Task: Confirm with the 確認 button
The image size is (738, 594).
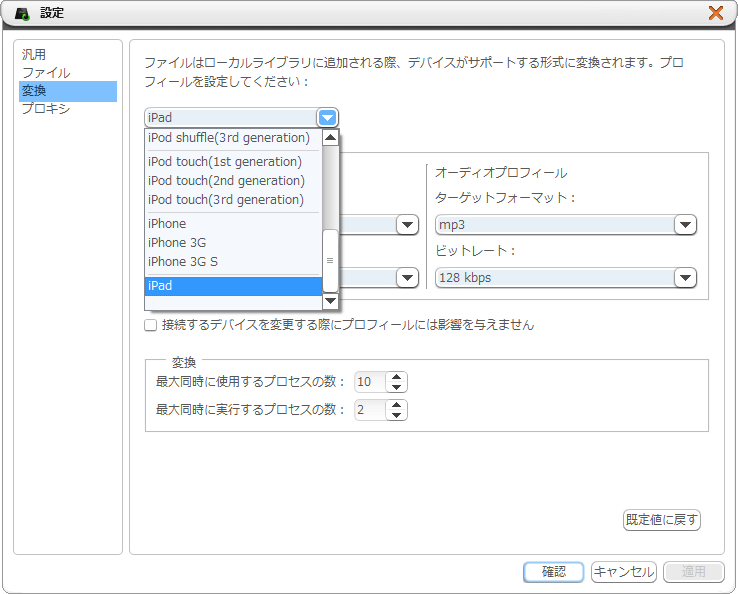Action: click(x=554, y=572)
